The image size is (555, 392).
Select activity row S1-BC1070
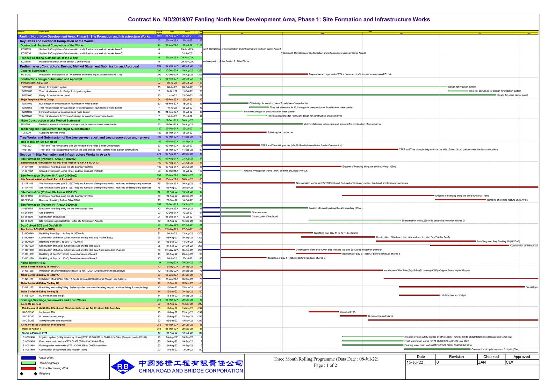pos(110,259)
